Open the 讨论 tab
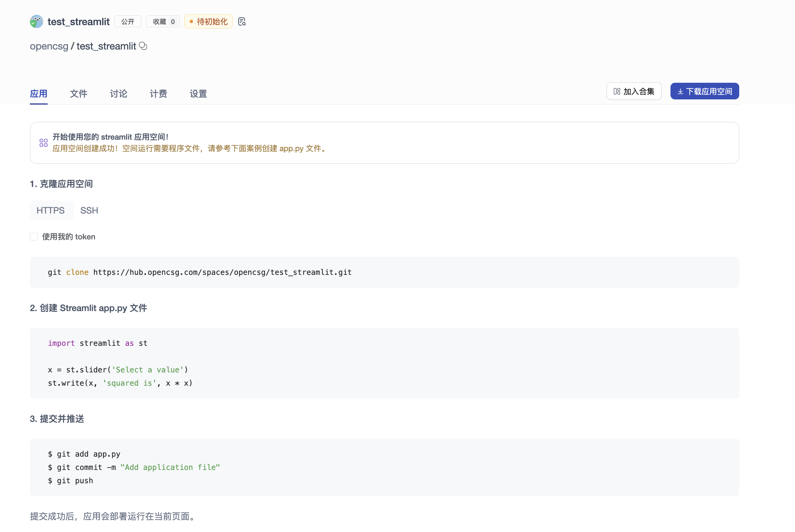The width and height of the screenshot is (795, 532). 118,94
